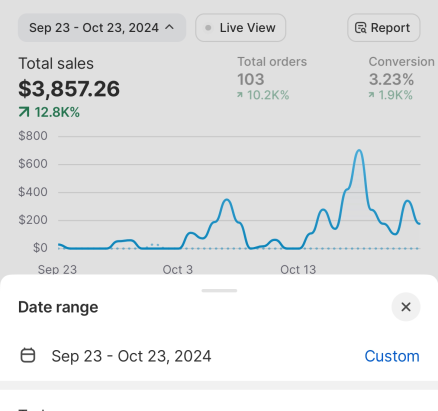
Task: Open the Report button
Action: click(384, 28)
